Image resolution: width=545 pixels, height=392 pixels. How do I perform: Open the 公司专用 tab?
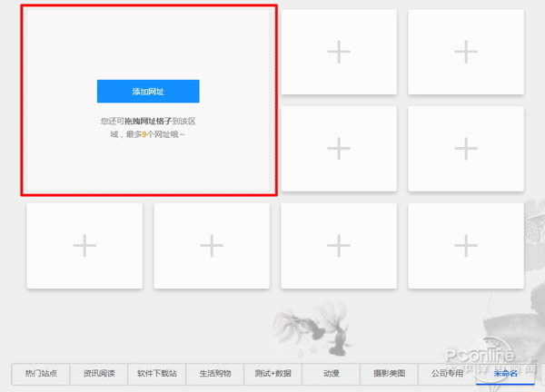click(x=447, y=374)
